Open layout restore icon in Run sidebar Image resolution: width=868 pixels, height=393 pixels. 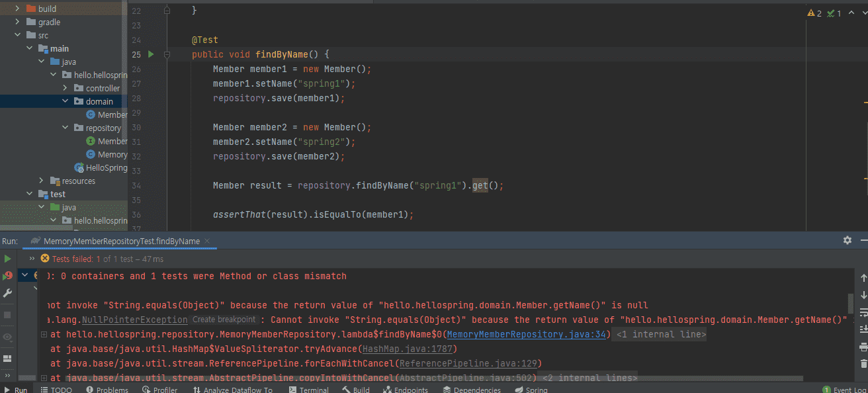pyautogui.click(x=7, y=359)
